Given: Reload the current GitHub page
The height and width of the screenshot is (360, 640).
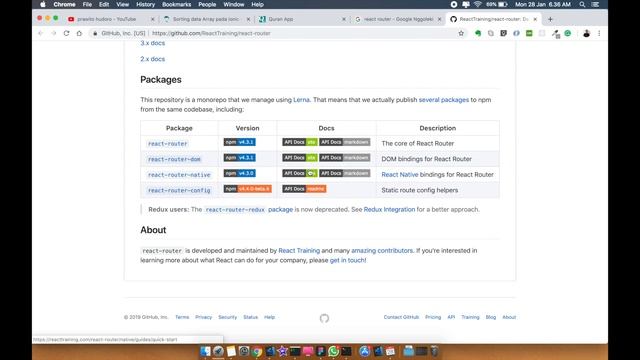Looking at the screenshot, I should click(67, 33).
